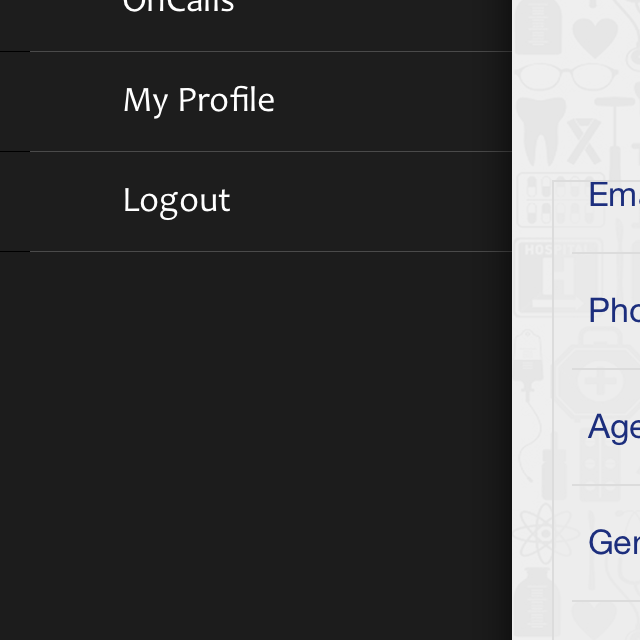Image resolution: width=640 pixels, height=640 pixels.
Task: Click the clipboard icon atop the pattern
Action: point(538,27)
